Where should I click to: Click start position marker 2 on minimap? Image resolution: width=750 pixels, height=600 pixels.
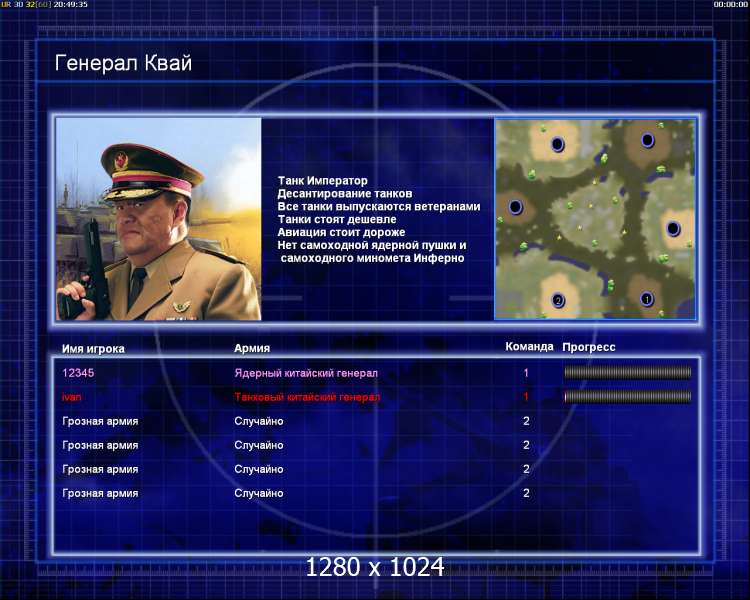(x=558, y=300)
